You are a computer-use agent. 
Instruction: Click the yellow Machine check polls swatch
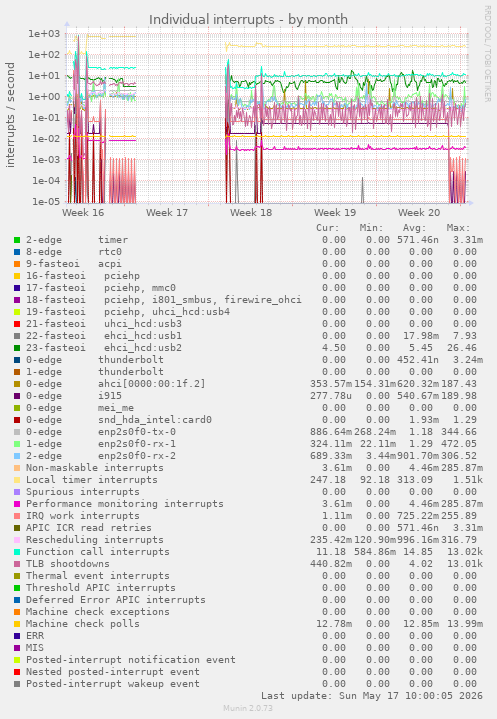(17, 624)
